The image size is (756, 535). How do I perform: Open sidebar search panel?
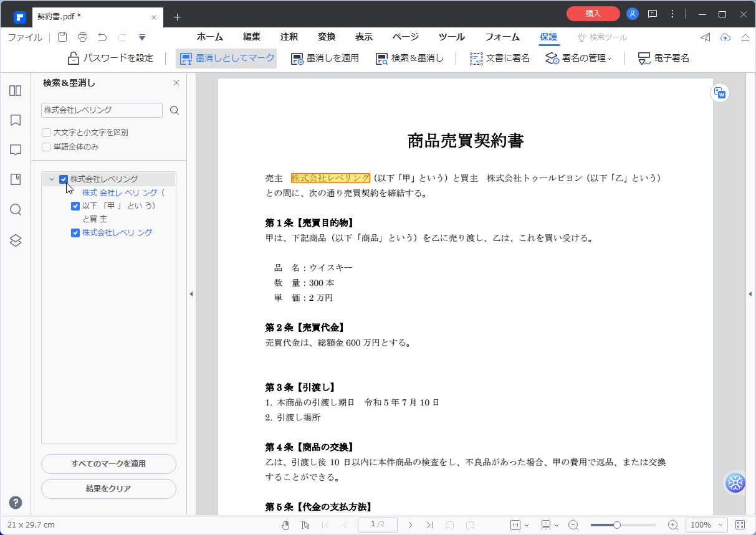coord(15,210)
